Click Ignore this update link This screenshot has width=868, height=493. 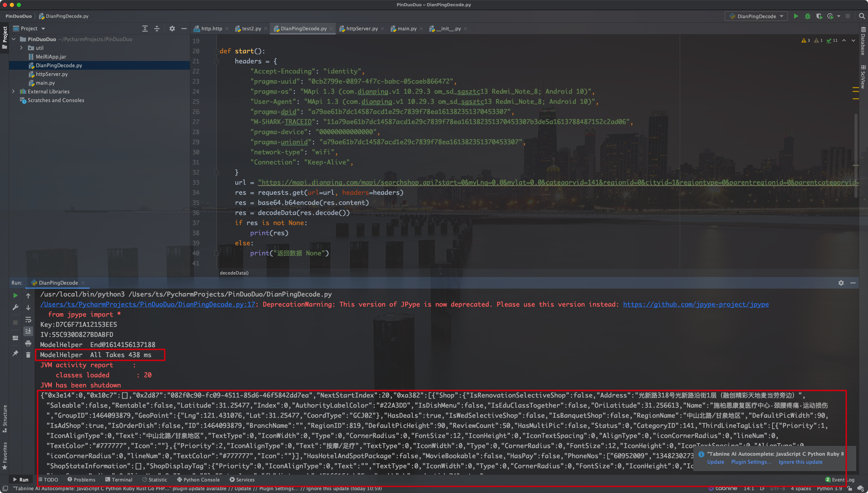coord(800,462)
